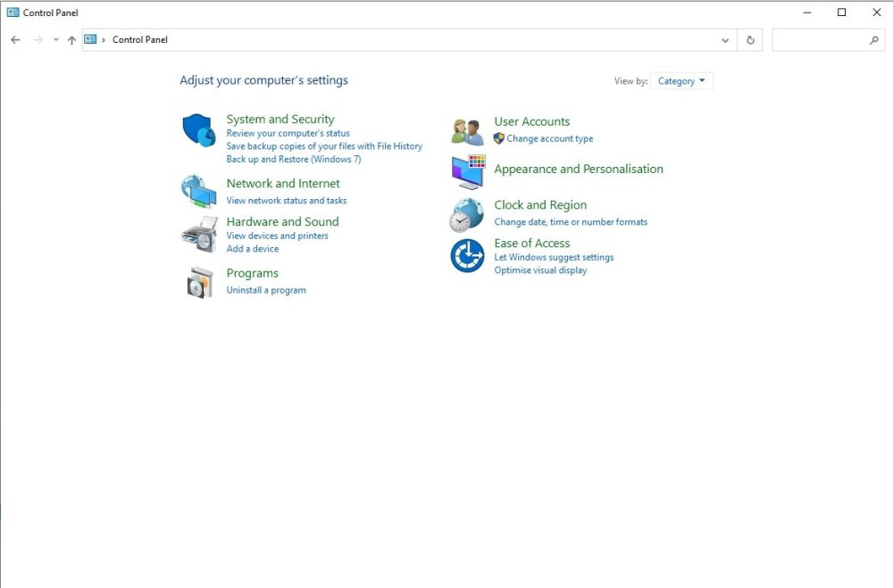Close the Control Panel window
Image resolution: width=893 pixels, height=588 pixels.
877,12
